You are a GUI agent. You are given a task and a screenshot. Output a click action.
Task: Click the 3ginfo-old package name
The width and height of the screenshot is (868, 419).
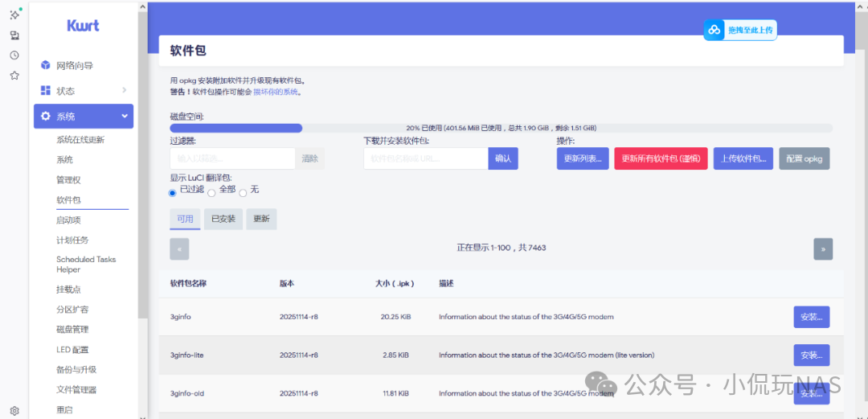click(x=187, y=393)
